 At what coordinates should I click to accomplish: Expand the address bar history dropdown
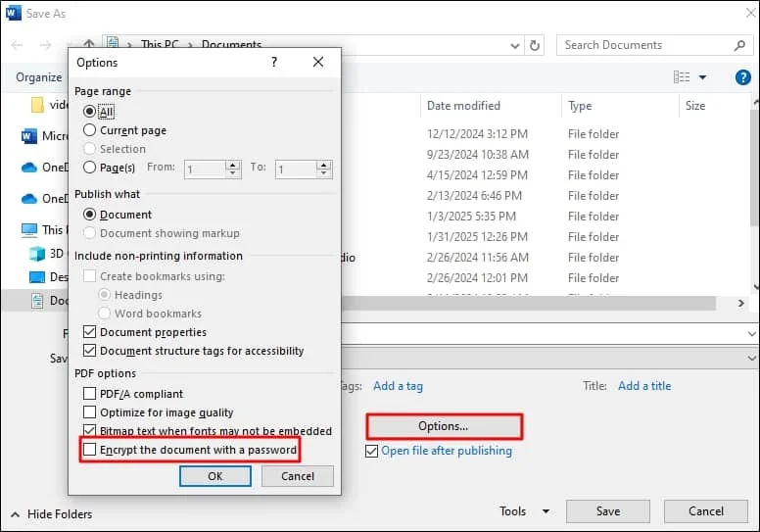tap(515, 46)
